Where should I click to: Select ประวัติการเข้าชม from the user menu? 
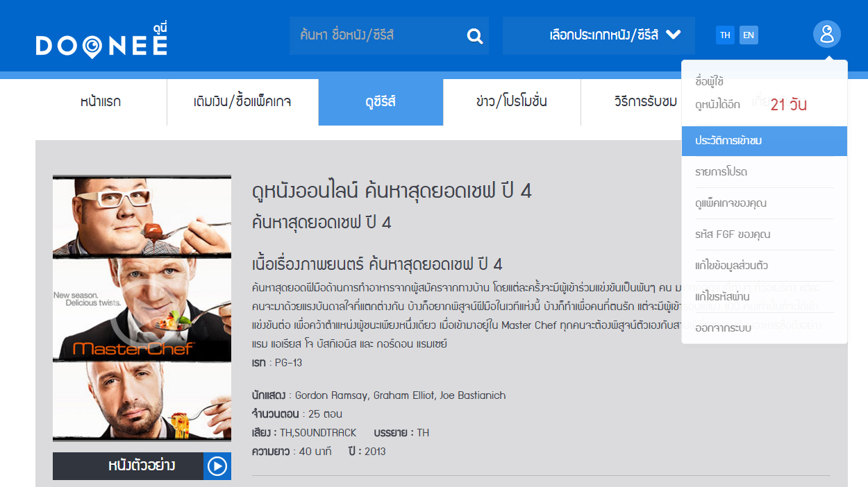[x=765, y=141]
